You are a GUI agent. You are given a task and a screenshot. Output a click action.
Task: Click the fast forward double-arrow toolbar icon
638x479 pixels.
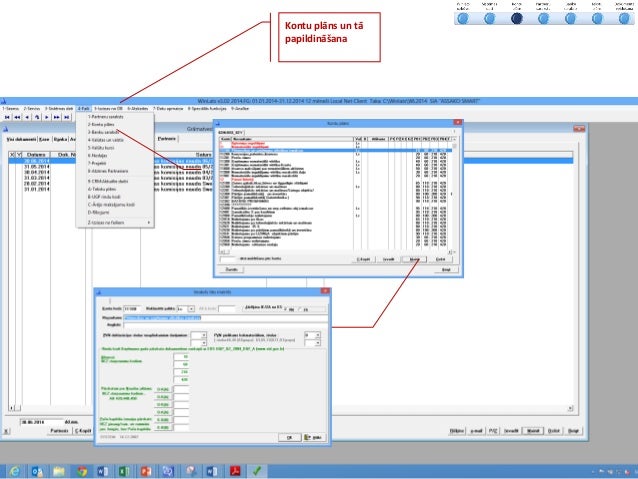tap(57, 117)
